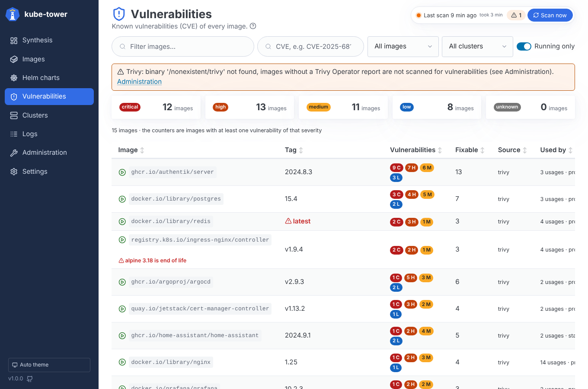Click the running status icon for ingress-nginx/controller
The image size is (588, 389).
[122, 240]
